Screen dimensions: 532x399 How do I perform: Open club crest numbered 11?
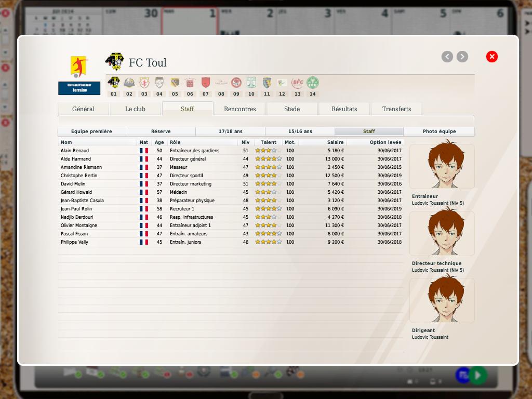267,83
